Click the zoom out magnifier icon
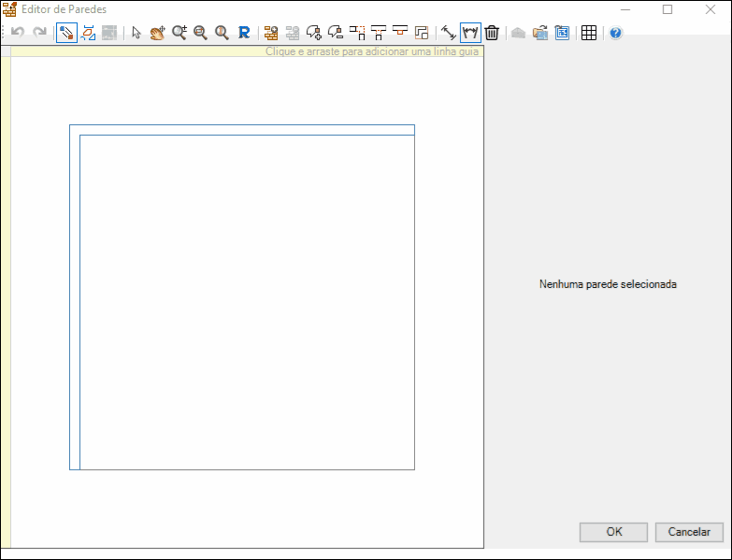The image size is (732, 560). (x=200, y=33)
